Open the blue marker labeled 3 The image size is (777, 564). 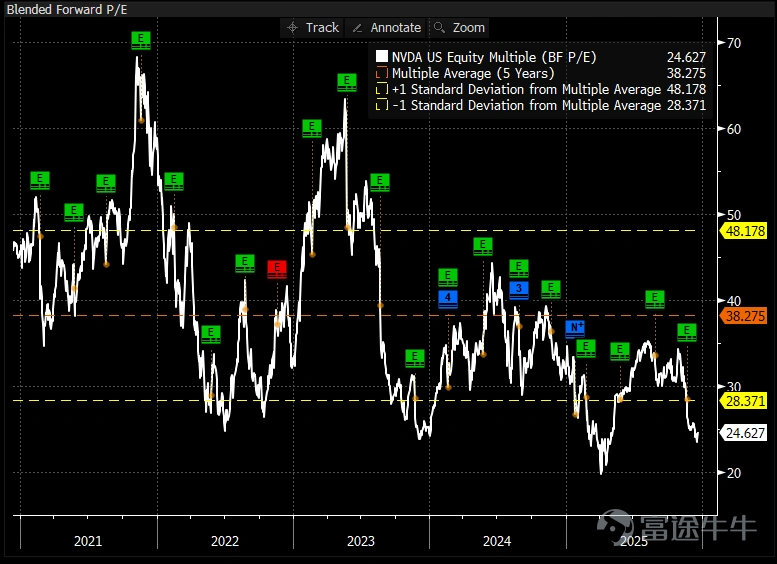[519, 290]
